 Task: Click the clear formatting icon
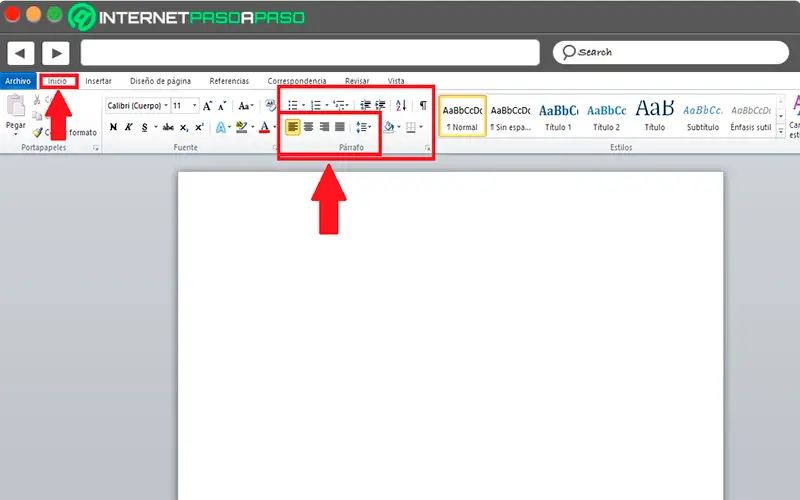click(270, 106)
